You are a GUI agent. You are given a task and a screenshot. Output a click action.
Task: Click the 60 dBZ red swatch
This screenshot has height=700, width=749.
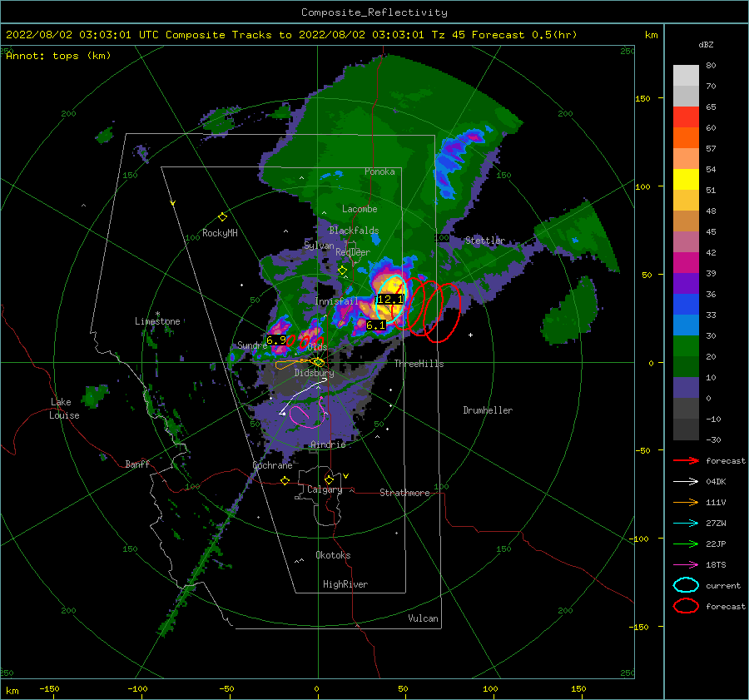686,117
